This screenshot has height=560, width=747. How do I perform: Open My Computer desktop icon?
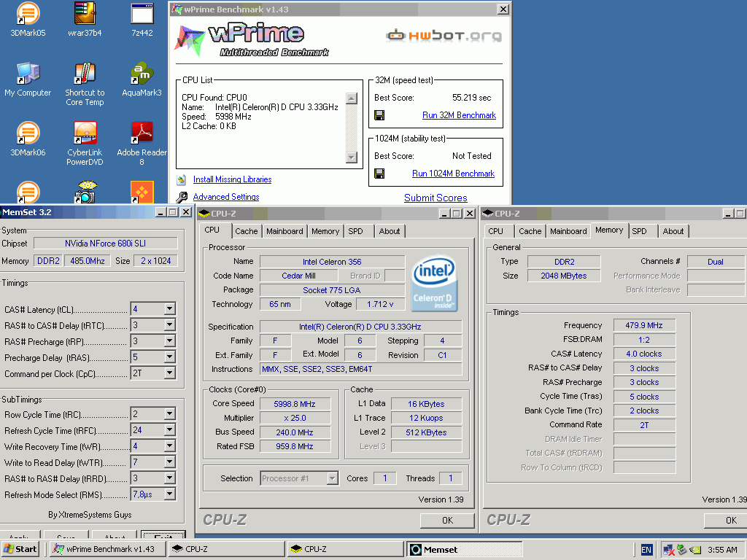point(28,79)
